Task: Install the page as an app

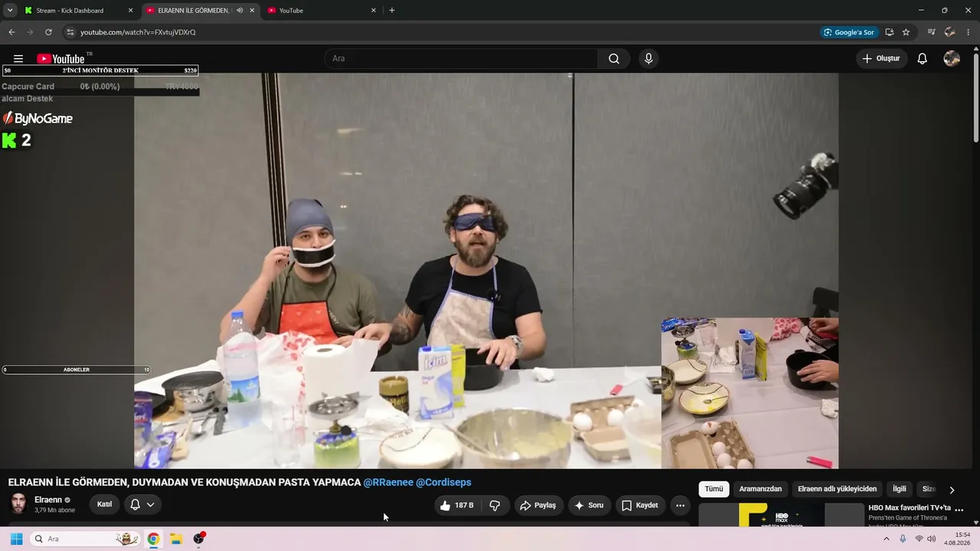Action: (890, 32)
